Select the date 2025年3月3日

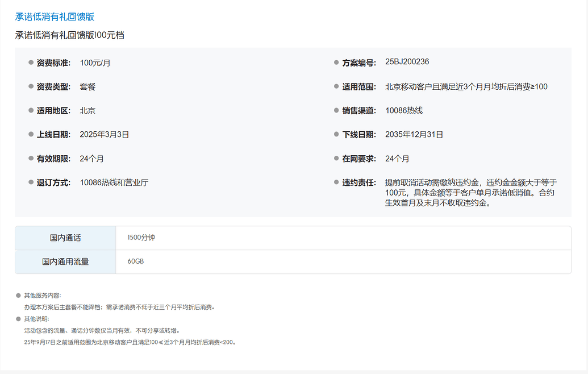105,135
